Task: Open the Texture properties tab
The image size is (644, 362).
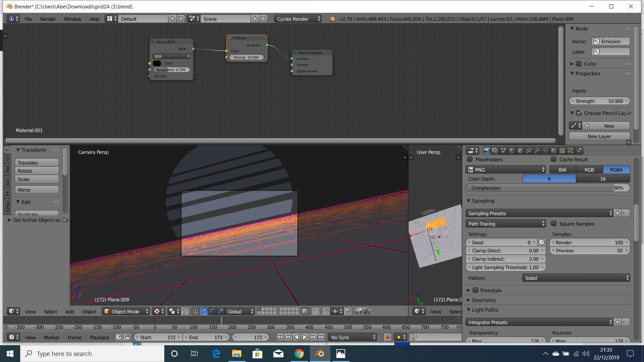Action: pos(562,151)
